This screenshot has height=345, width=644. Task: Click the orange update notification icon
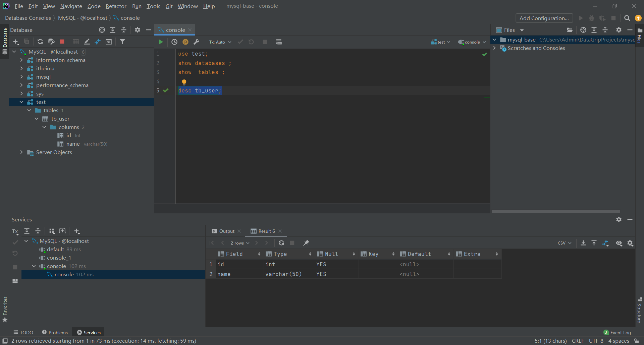click(x=638, y=18)
